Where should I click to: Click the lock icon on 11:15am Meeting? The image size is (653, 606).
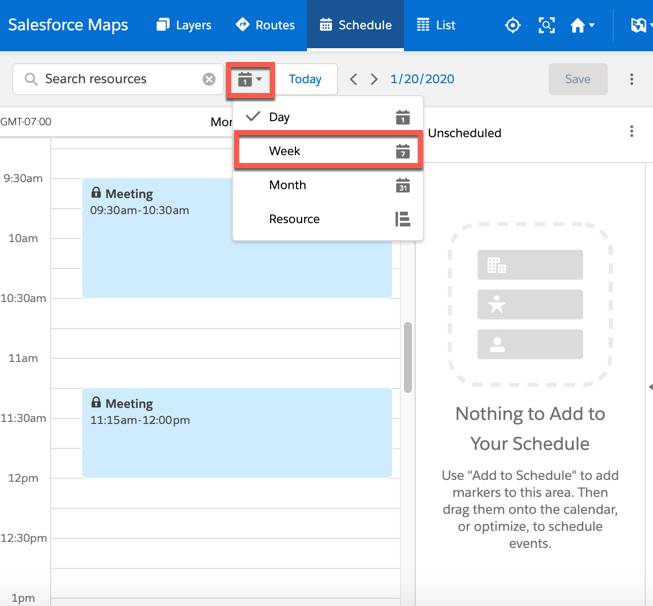point(96,402)
